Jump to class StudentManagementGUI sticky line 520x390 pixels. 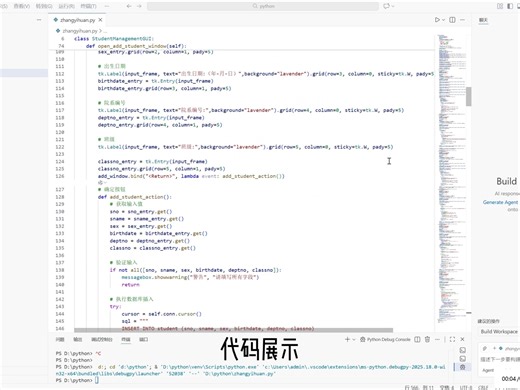pyautogui.click(x=114, y=39)
